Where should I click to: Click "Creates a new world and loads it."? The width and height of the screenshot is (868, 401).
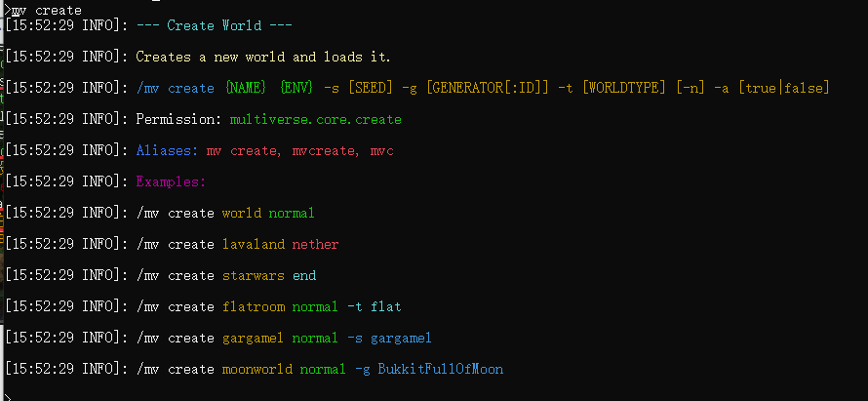click(263, 58)
